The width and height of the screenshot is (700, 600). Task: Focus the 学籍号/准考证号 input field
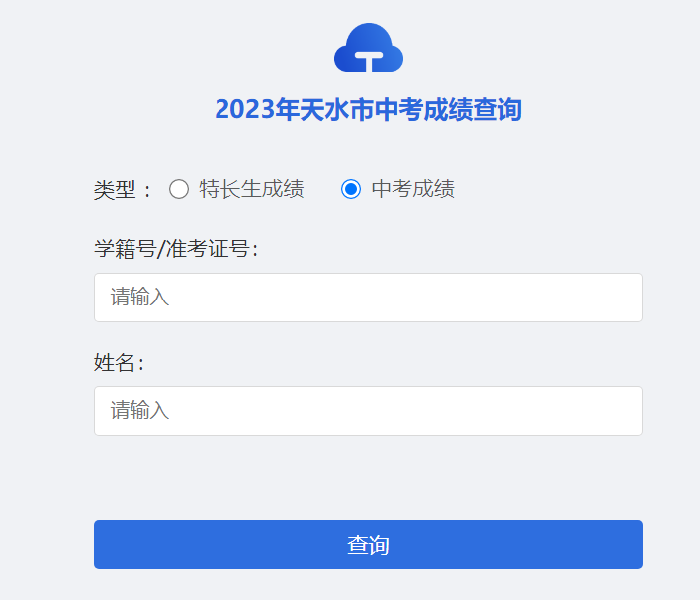pyautogui.click(x=368, y=298)
